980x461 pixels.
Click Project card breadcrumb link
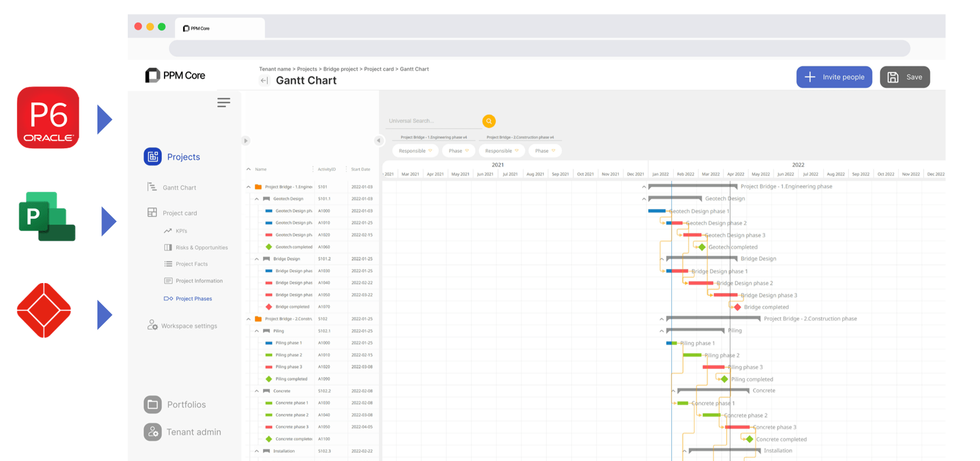click(x=379, y=69)
